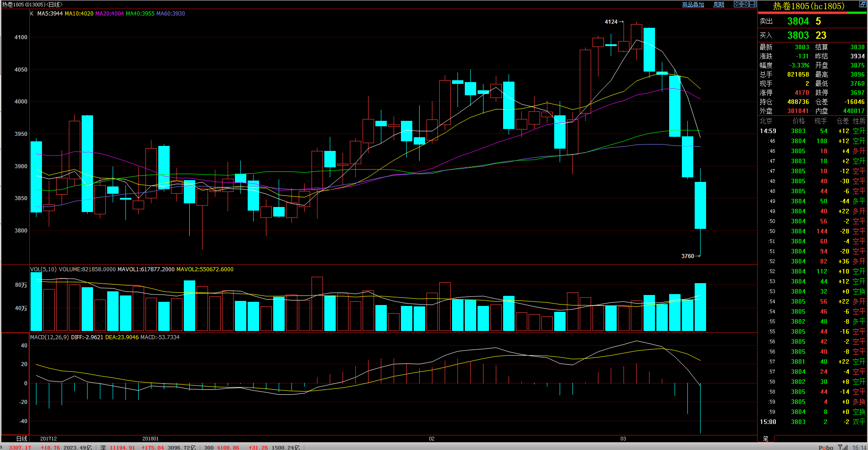This screenshot has height=450, width=868.
Task: Click the Shenzhen index 11194.91 in ticker bar
Action: click(122, 447)
